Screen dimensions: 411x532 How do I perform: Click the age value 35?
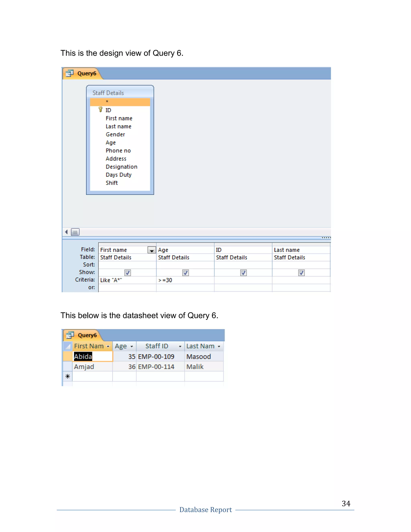[124, 356]
